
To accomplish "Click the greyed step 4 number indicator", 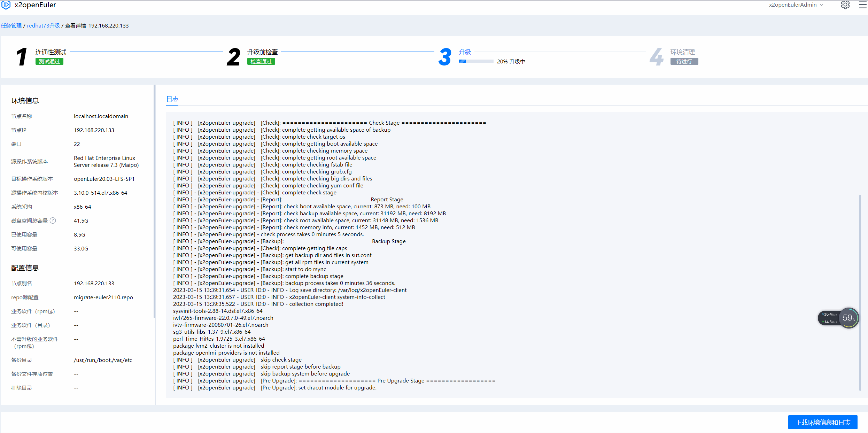I will (x=656, y=56).
